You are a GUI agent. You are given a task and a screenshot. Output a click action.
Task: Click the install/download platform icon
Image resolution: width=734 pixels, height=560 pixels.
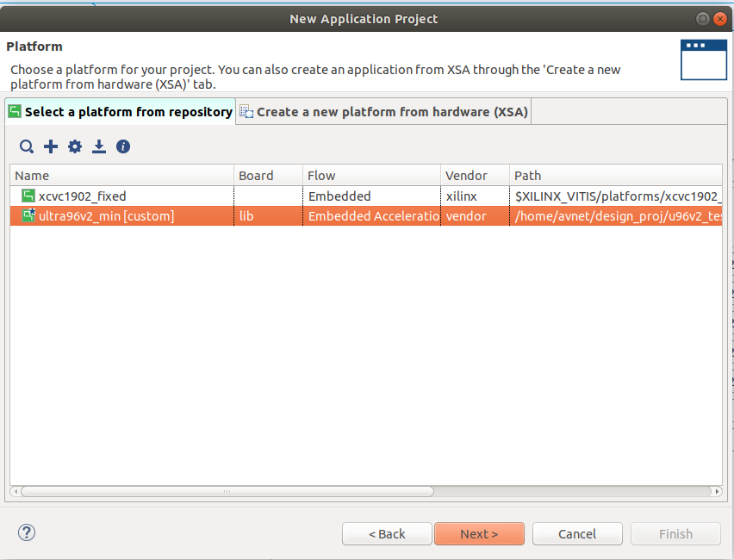coord(99,146)
